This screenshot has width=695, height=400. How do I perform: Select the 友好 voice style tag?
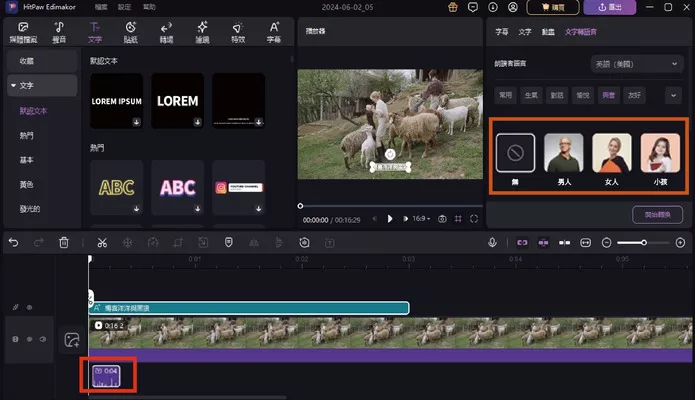coord(634,95)
